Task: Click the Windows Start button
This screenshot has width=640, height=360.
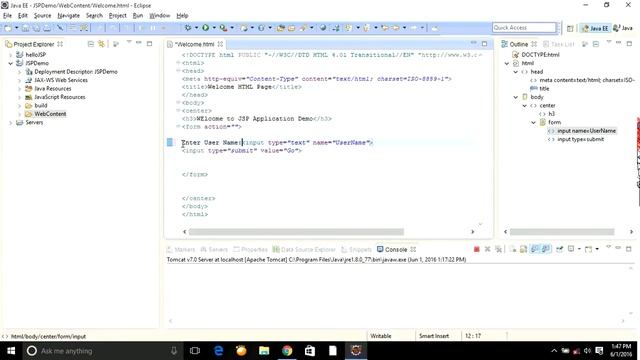Action: click(x=11, y=351)
